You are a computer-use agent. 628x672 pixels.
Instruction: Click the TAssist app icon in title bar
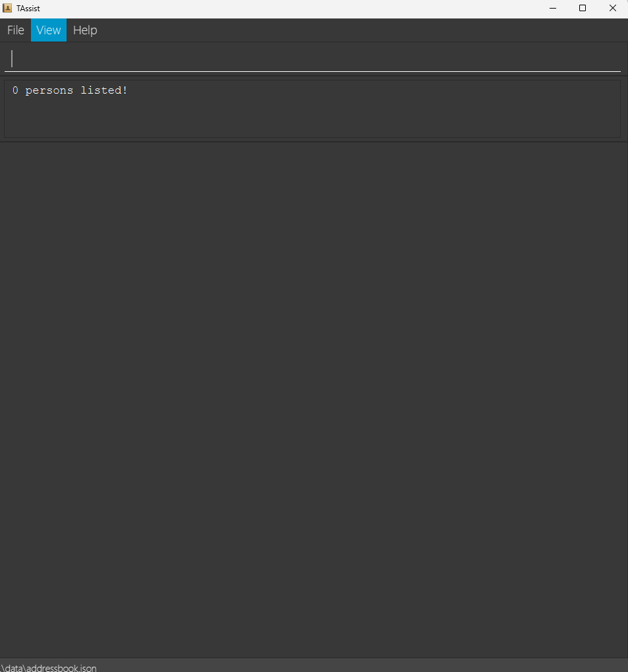pos(7,8)
